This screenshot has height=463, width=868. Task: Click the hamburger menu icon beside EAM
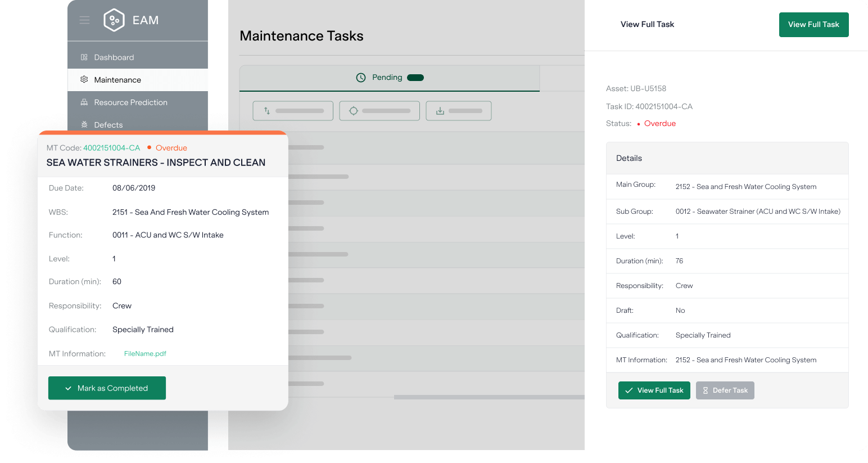pos(84,20)
